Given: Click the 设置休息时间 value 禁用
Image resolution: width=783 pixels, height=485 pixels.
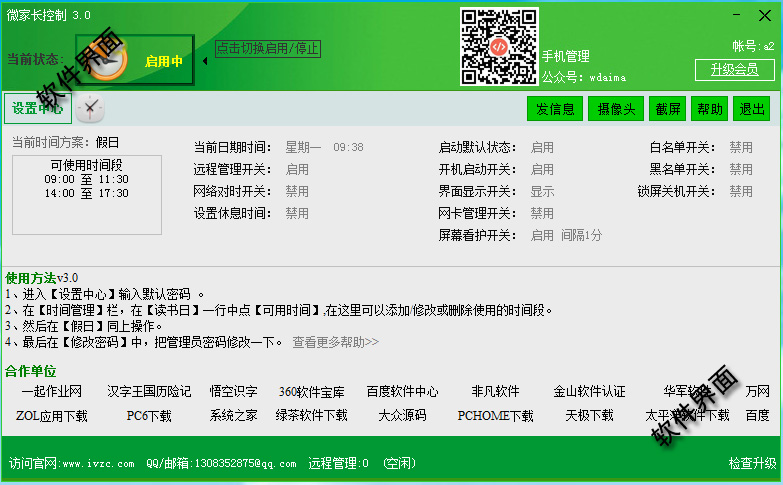Looking at the screenshot, I should pyautogui.click(x=297, y=213).
